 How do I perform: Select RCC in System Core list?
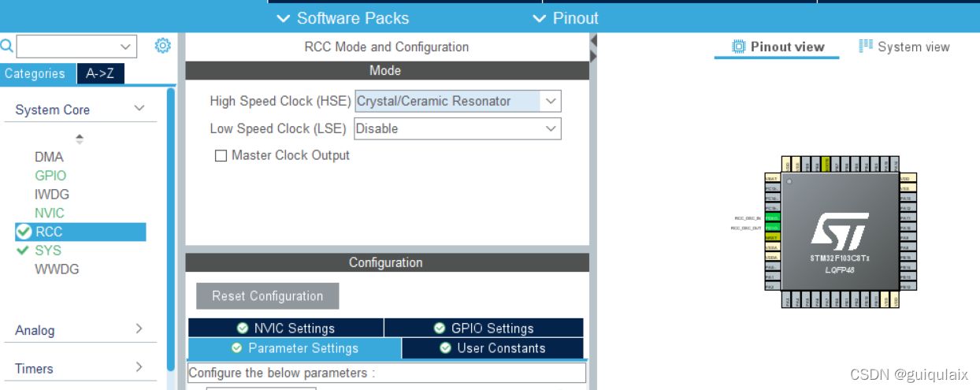pos(80,232)
